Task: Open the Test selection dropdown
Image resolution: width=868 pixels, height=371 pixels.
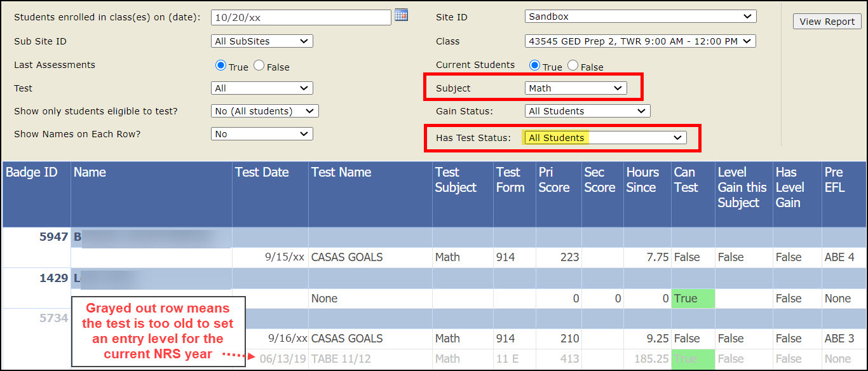Action: tap(261, 88)
